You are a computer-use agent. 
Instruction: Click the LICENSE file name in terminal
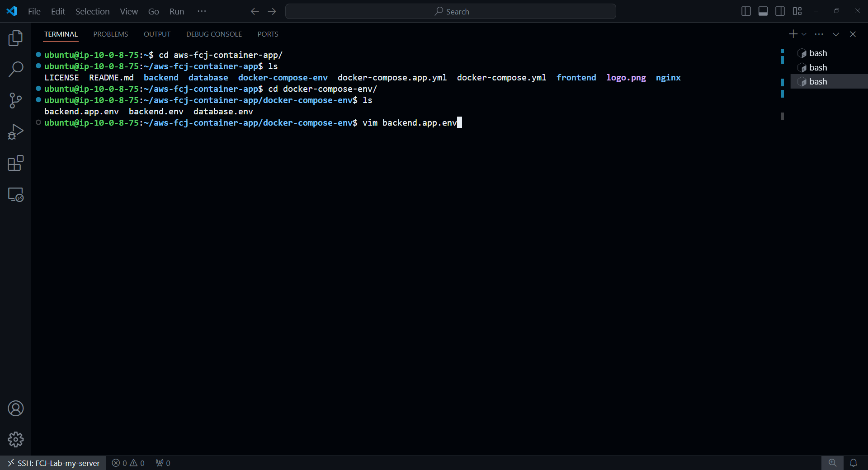point(61,78)
